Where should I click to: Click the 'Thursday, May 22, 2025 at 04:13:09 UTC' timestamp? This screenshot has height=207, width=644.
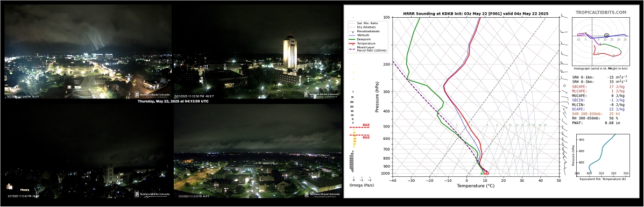[x=173, y=101]
